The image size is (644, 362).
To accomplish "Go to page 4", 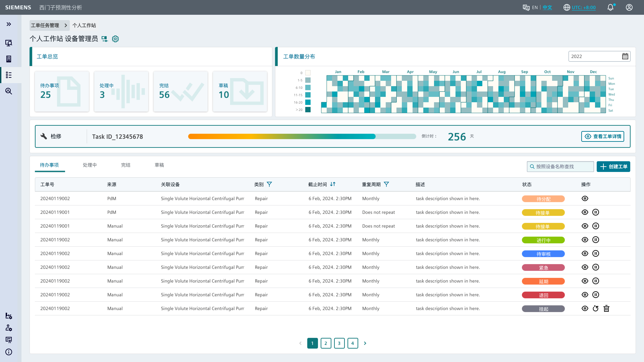I will (353, 343).
